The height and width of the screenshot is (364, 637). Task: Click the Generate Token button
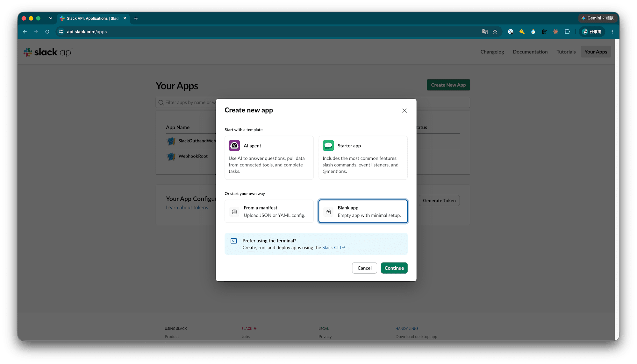439,200
